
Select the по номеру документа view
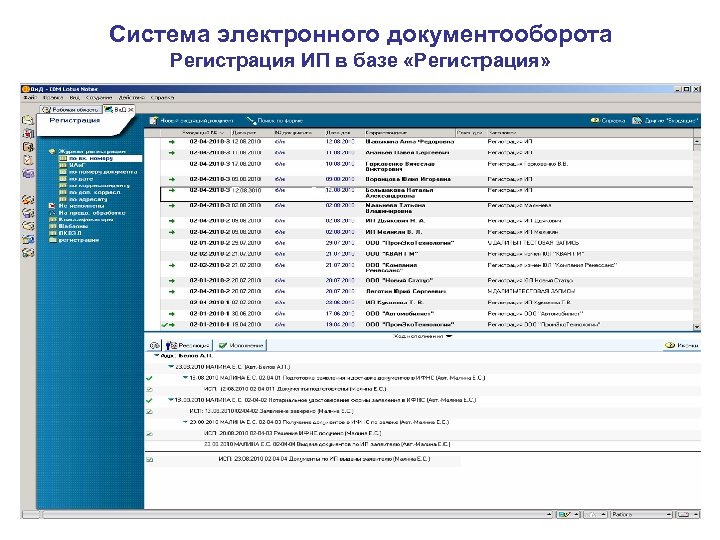tap(103, 172)
